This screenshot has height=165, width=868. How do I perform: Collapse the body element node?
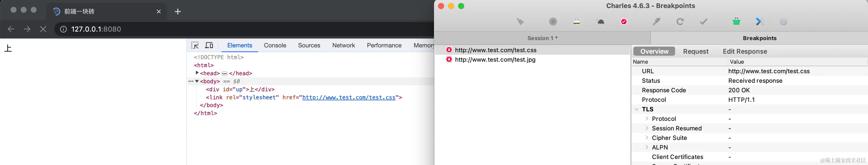[197, 81]
